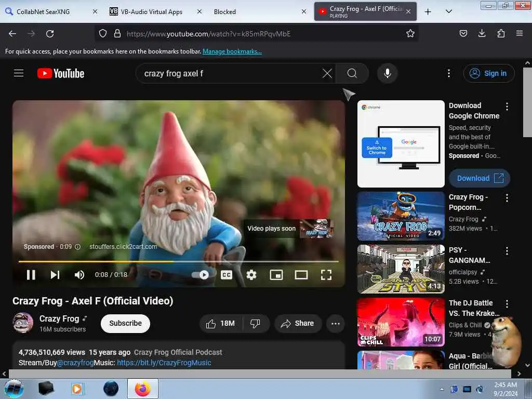Toggle the autoplay switch
Viewport: 532px width, 399px height.
click(200, 274)
